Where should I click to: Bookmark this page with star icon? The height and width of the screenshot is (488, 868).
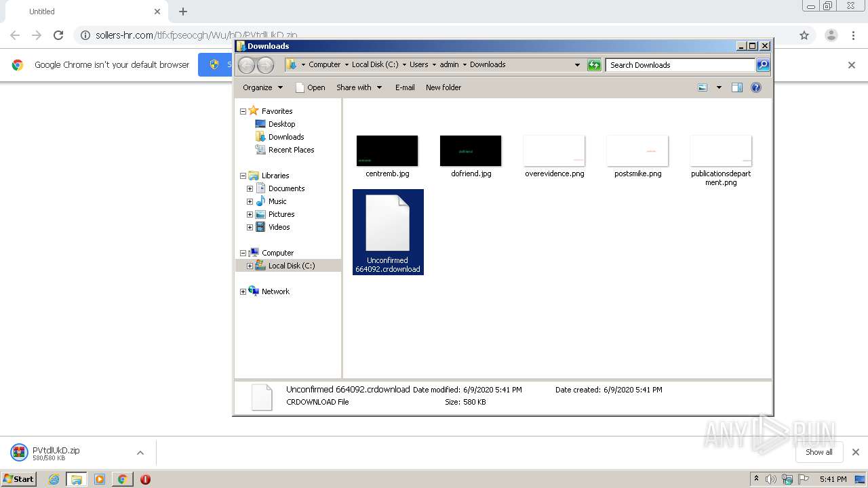click(804, 35)
